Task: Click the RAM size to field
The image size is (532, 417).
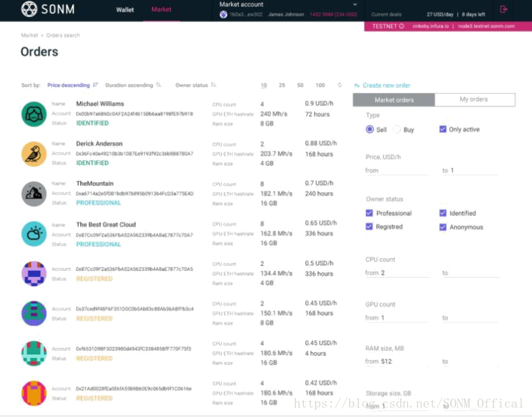Action: (x=470, y=361)
